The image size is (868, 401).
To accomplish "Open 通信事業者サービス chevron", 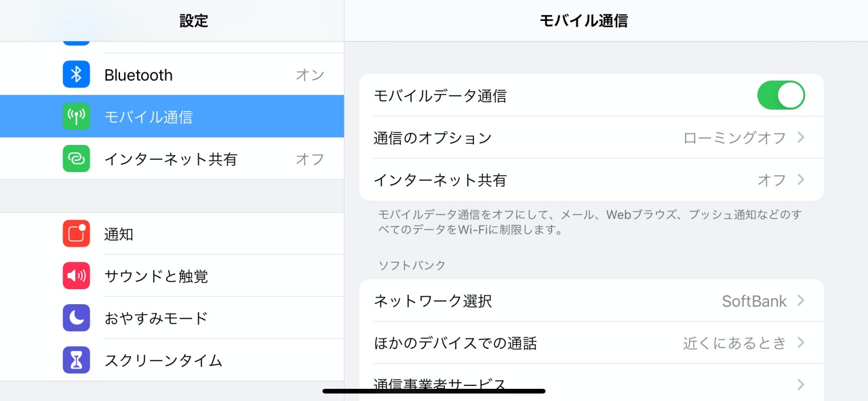I will [801, 384].
